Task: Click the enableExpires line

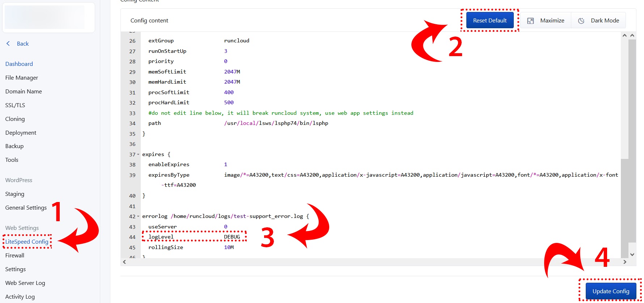Action: [188, 164]
